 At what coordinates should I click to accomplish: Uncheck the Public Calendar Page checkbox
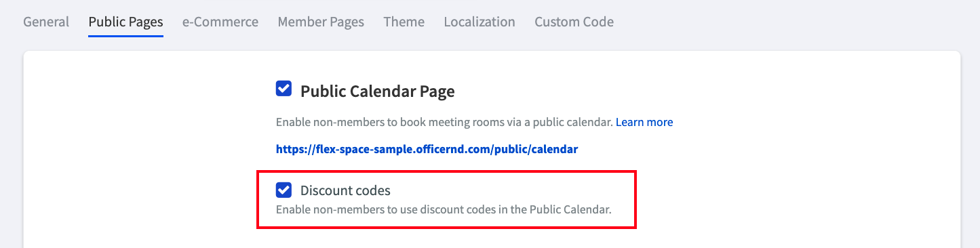(283, 89)
